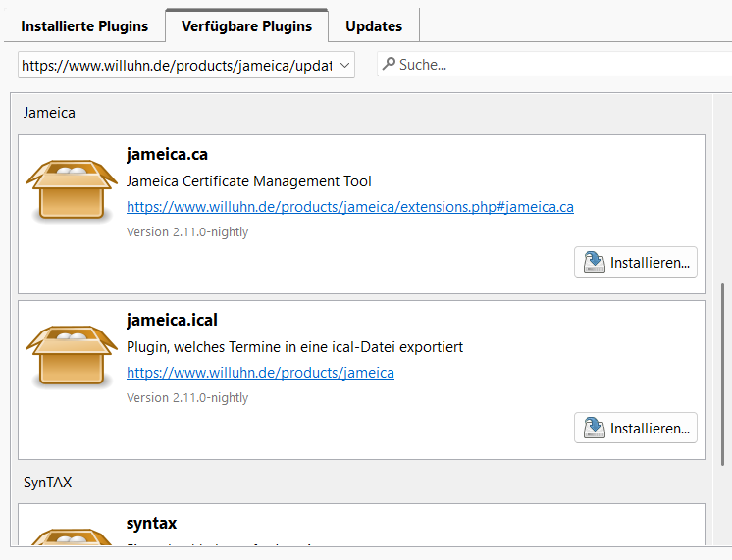
Task: Click the Jameica Certificate Management Tool description
Action: [249, 181]
